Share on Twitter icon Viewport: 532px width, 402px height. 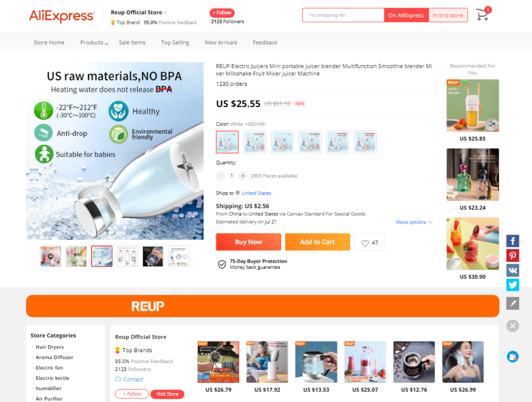[513, 284]
